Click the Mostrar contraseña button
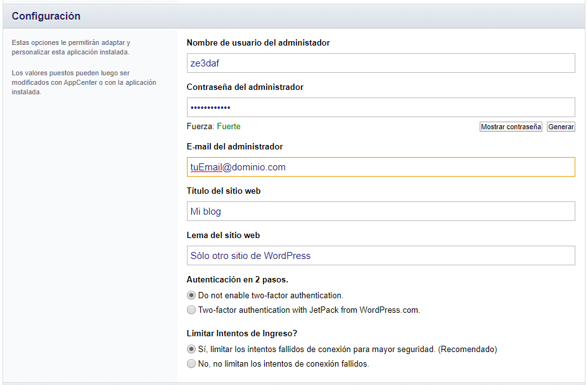Image resolution: width=588 pixels, height=385 pixels. click(511, 127)
